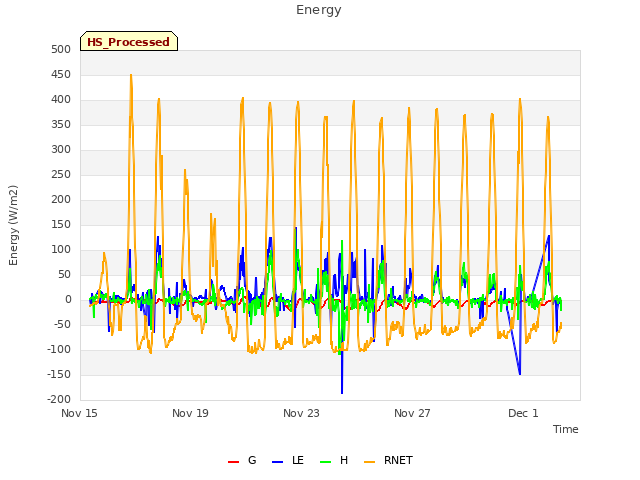Click the '200' y-axis tick label

click(61, 200)
